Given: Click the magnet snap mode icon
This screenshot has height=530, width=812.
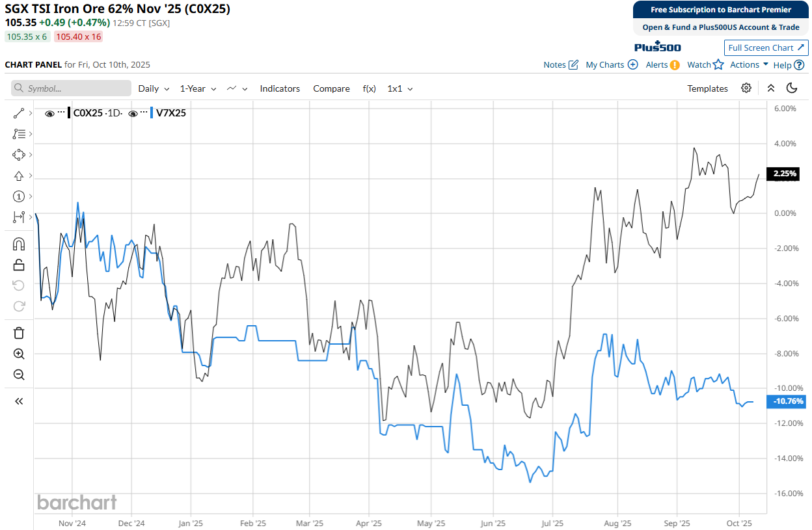Looking at the screenshot, I should [18, 244].
